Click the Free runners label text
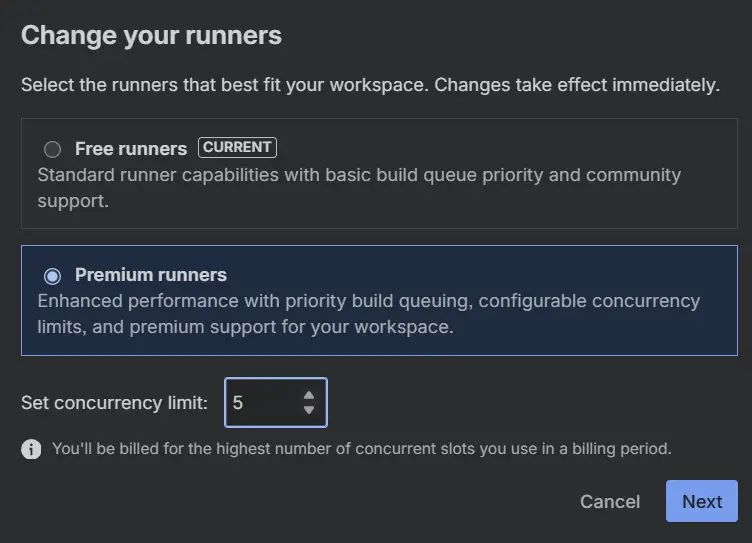The image size is (752, 543). click(x=131, y=149)
